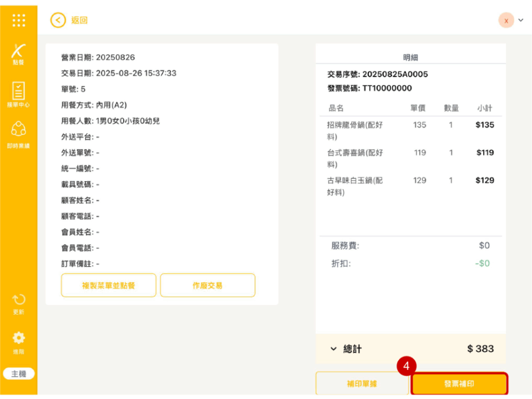Click the 返回 back text link
This screenshot has width=532, height=399.
coord(79,20)
